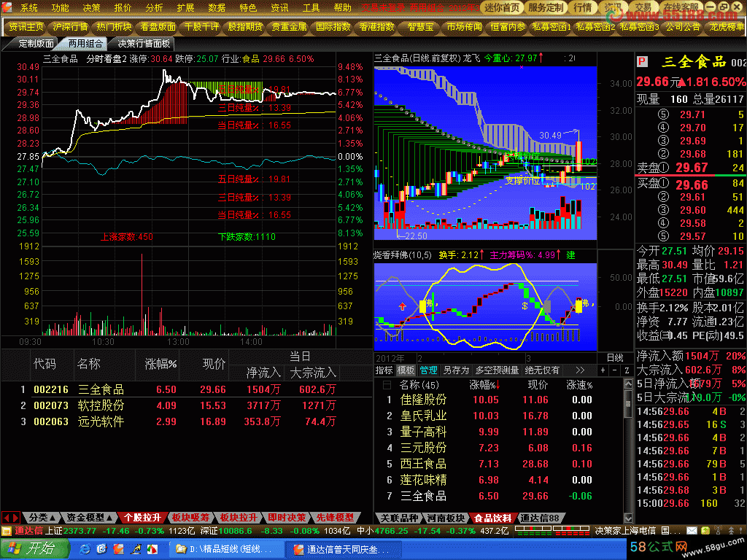Click the 指标 button
Screen dimensions: 747x560
(384, 370)
